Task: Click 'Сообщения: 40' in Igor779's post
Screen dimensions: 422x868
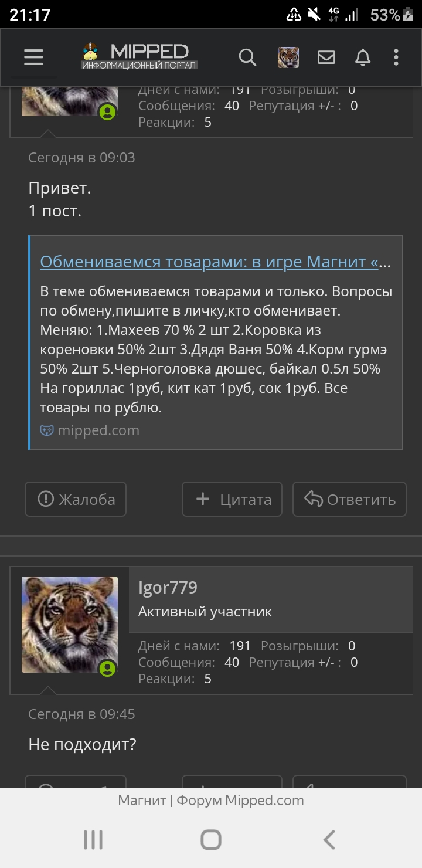Action: point(189,662)
